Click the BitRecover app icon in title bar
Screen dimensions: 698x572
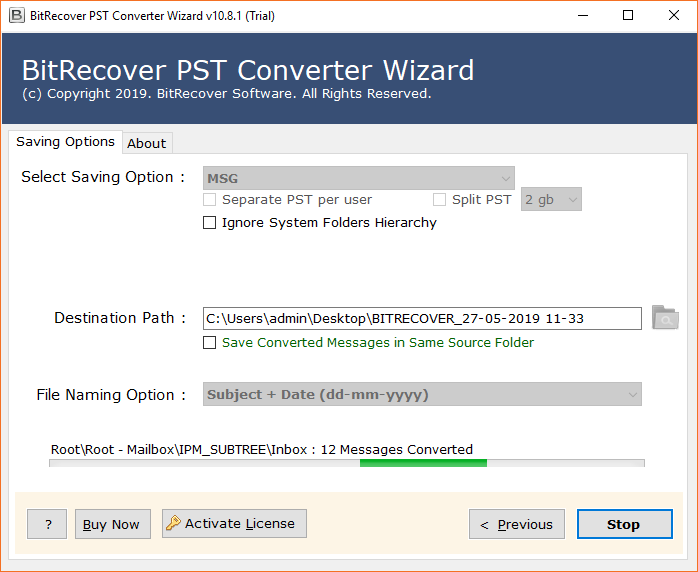click(16, 15)
